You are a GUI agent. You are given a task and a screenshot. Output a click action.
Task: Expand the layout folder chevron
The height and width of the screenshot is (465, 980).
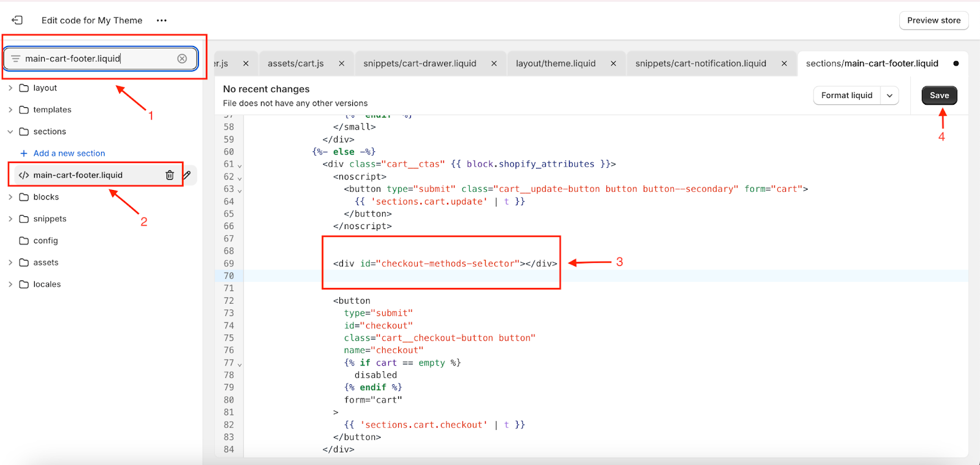[10, 88]
